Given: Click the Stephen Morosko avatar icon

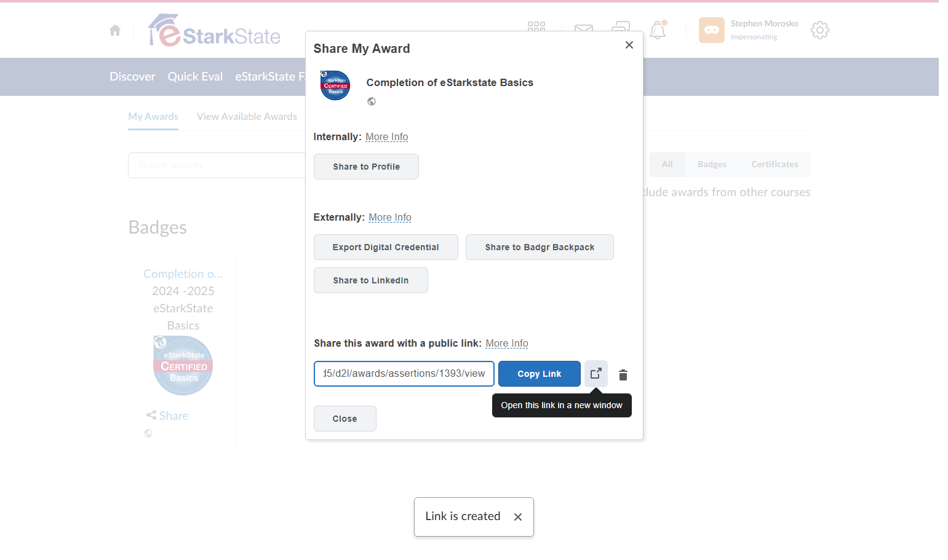Looking at the screenshot, I should 711,30.
